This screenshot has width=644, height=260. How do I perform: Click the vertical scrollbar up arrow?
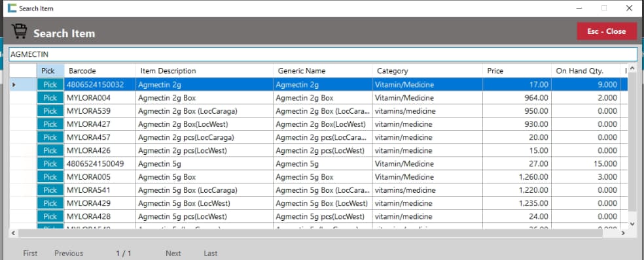[x=632, y=68]
